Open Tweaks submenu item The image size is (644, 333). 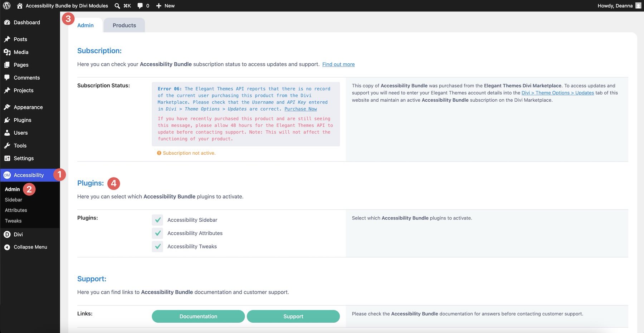click(x=13, y=221)
